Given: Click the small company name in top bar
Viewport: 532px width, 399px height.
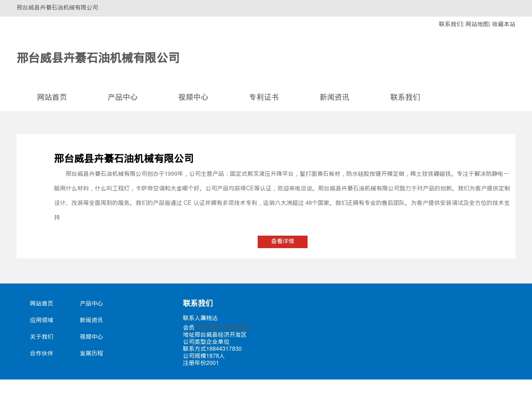Looking at the screenshot, I should pyautogui.click(x=57, y=7).
